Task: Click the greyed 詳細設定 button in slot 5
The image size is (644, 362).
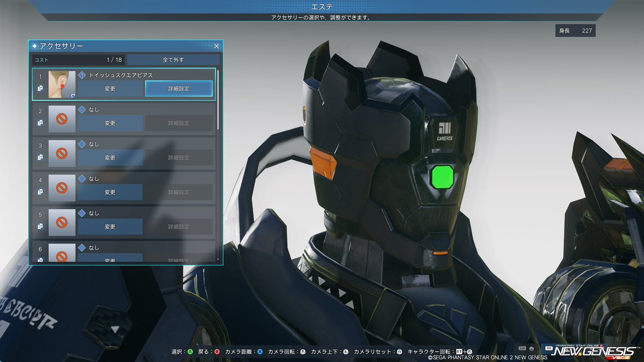Action: 179,226
